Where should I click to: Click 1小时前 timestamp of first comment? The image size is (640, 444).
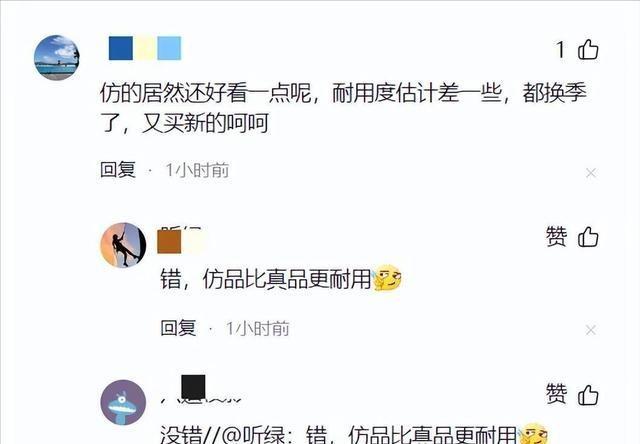[x=197, y=170]
